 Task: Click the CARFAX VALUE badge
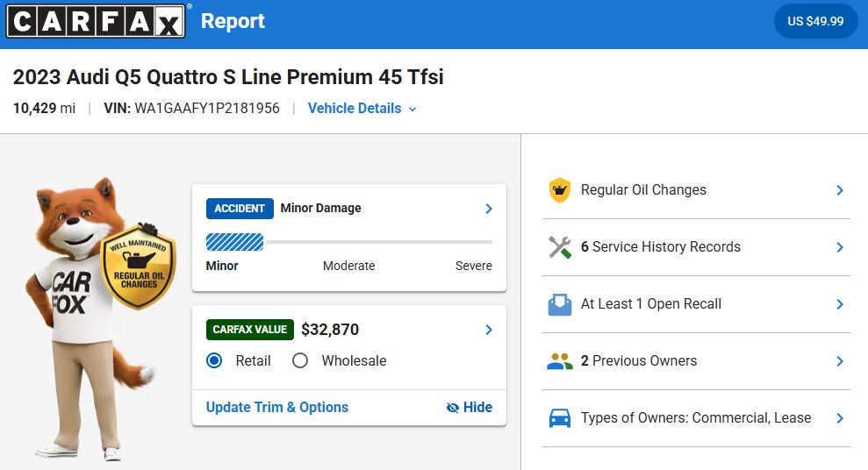tap(249, 330)
